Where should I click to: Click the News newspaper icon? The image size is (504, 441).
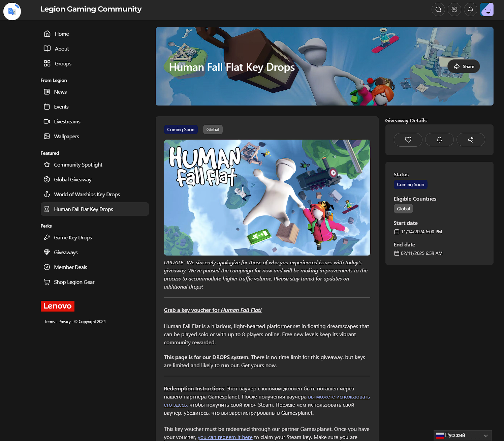[47, 92]
